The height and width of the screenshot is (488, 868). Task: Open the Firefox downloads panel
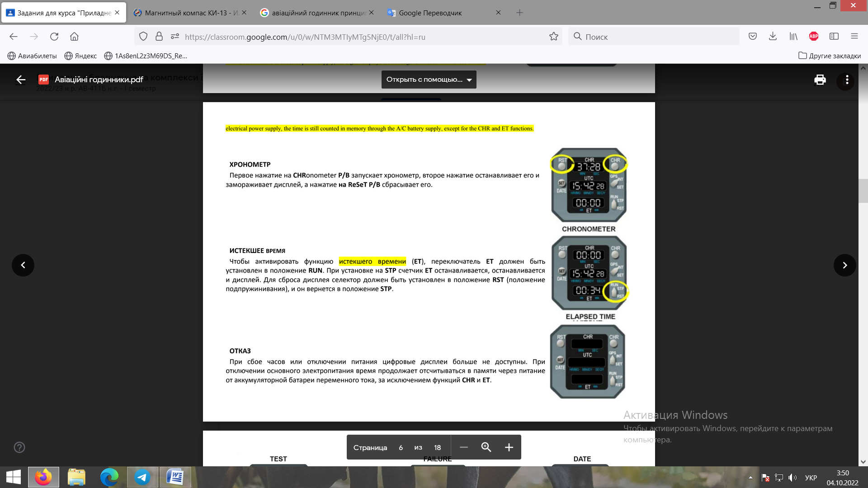click(x=773, y=37)
